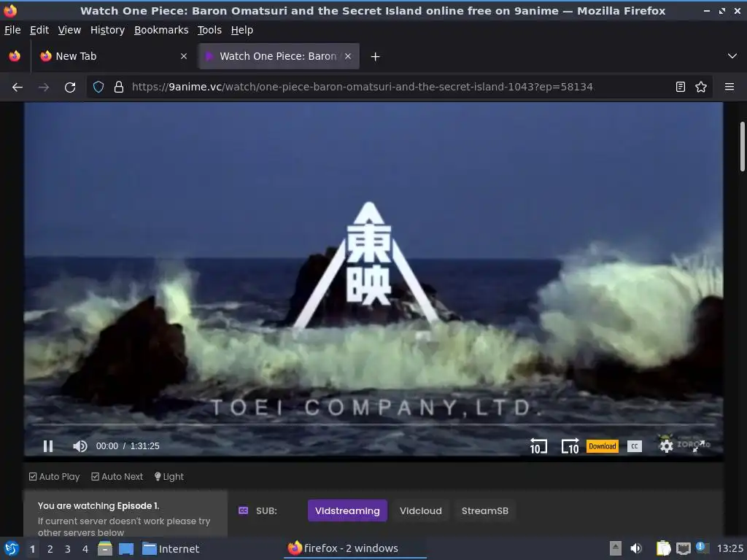
Task: Switch to the Vidcloud server
Action: (421, 510)
